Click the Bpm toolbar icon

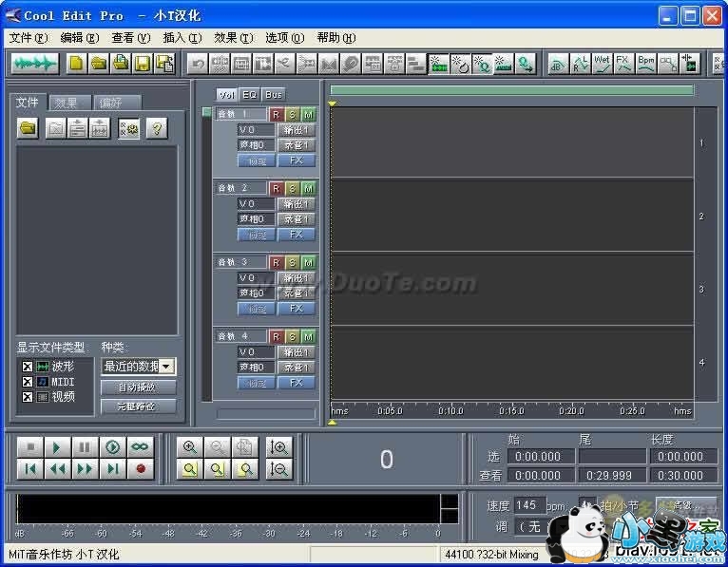(645, 64)
